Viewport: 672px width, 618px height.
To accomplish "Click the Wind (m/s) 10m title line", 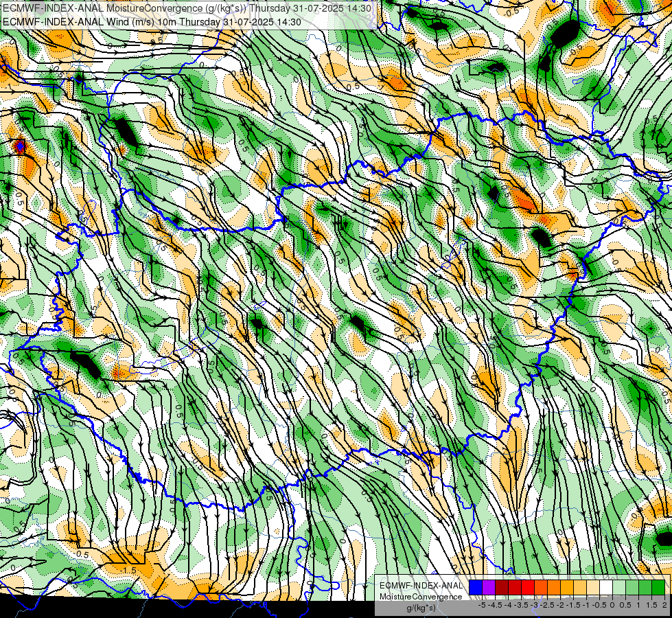I will coord(152,21).
